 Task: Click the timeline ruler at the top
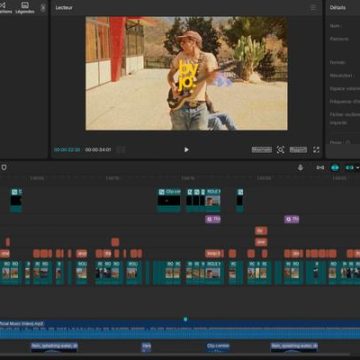point(180,178)
